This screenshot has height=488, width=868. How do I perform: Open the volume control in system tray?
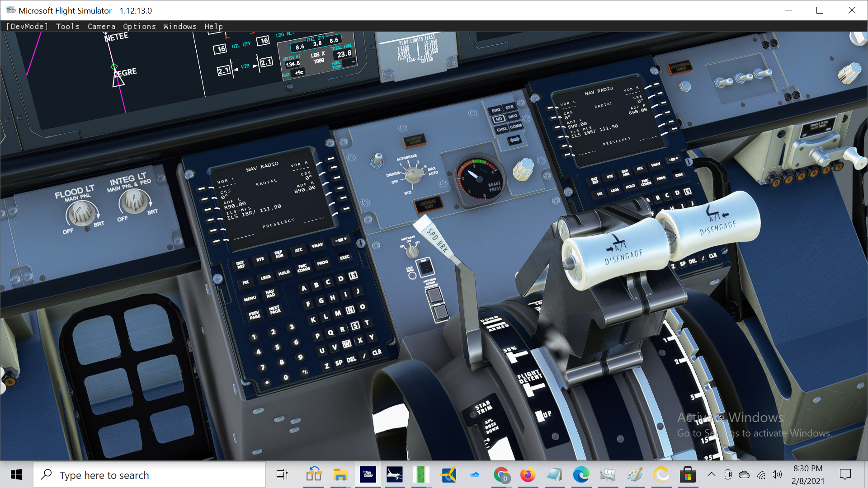tap(777, 474)
